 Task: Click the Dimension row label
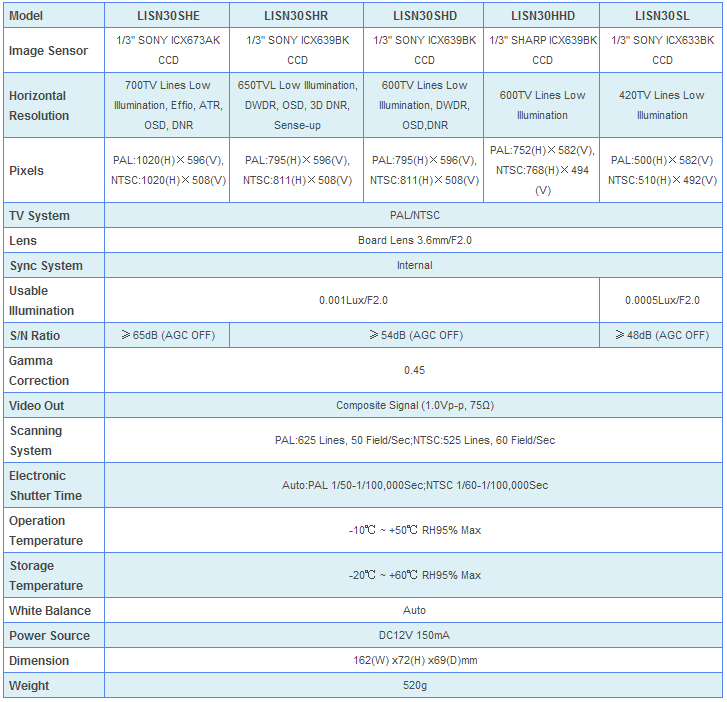[x=54, y=660]
